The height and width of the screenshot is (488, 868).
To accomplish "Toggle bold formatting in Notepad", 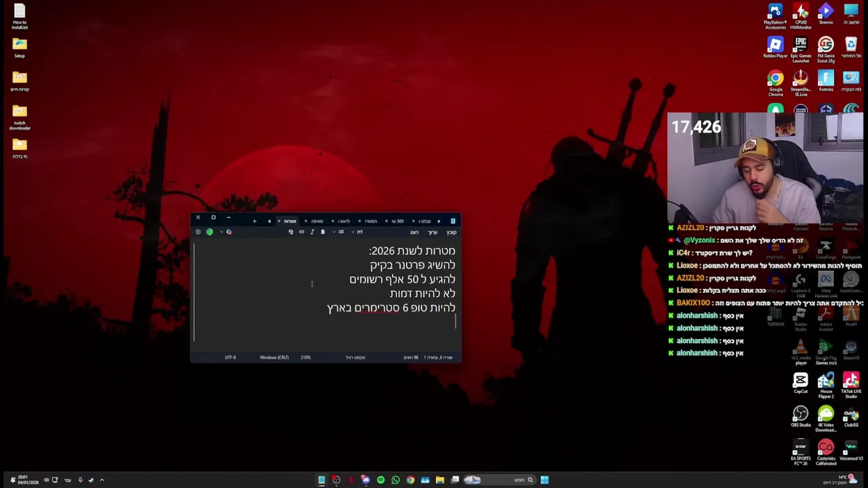I will pos(323,232).
